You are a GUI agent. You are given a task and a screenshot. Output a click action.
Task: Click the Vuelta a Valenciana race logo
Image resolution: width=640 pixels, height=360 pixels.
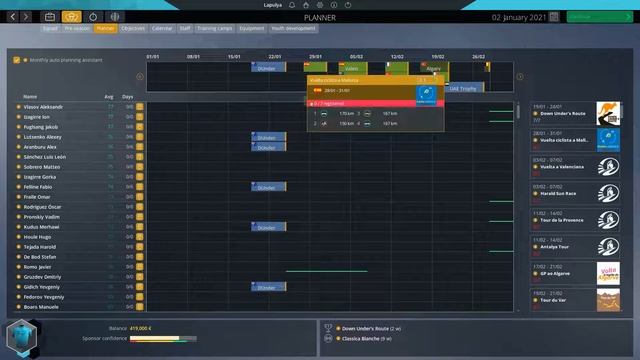pos(608,167)
